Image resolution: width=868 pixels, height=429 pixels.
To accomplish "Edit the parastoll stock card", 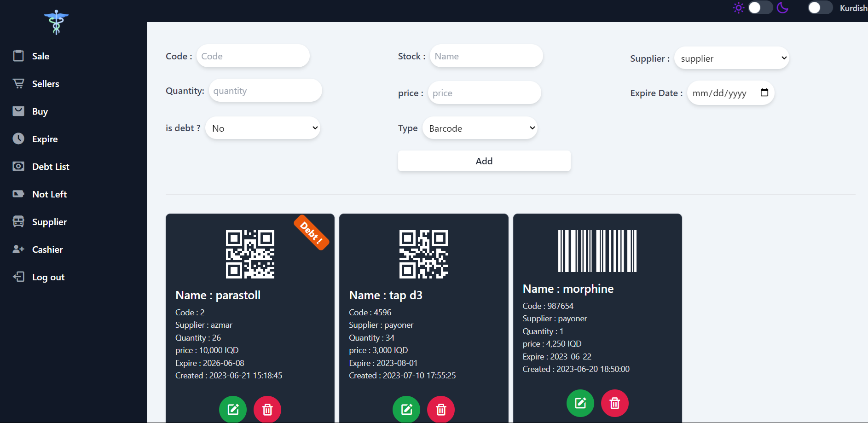I will pyautogui.click(x=233, y=409).
